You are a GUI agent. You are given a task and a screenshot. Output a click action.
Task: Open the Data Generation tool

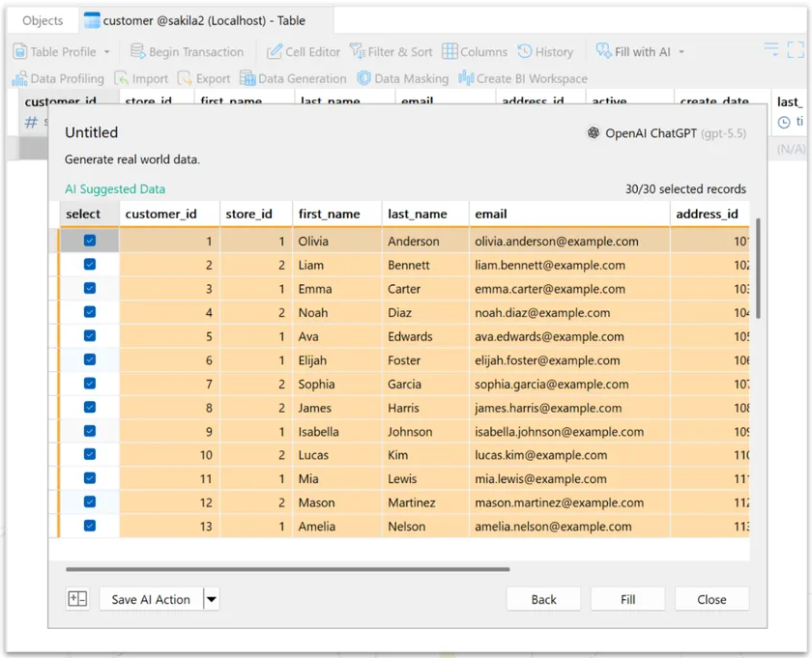(293, 78)
